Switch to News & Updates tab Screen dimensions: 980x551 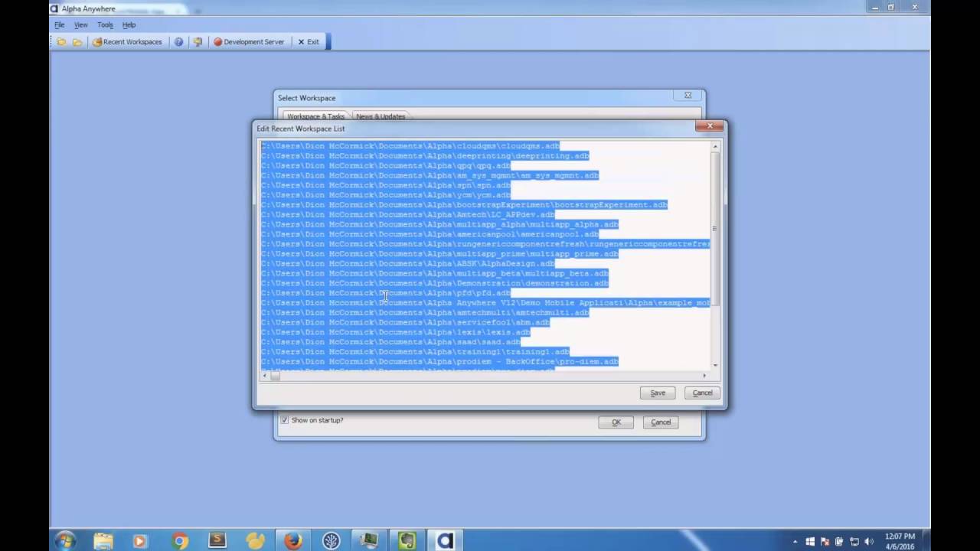tap(381, 116)
